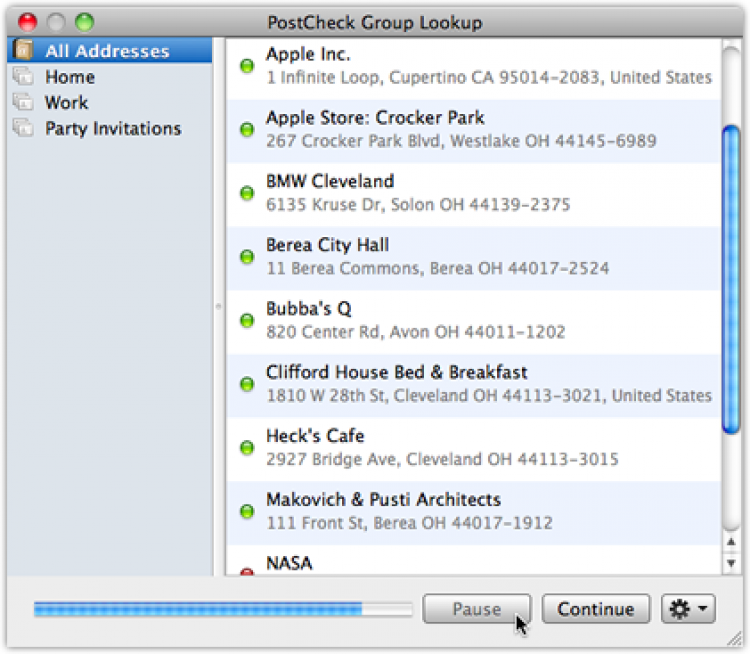Image resolution: width=750 pixels, height=654 pixels.
Task: Open the gear action dropdown menu
Action: click(x=688, y=609)
